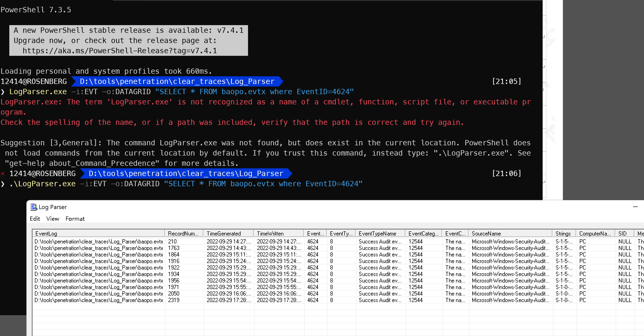Minimize the Log Parser window
Screen dimensions: 644x336
635,207
